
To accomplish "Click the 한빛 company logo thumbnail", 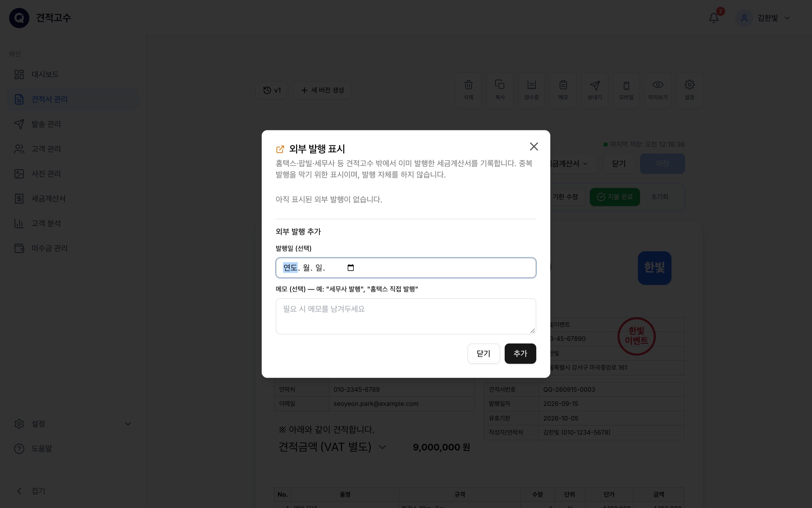I will click(x=654, y=268).
